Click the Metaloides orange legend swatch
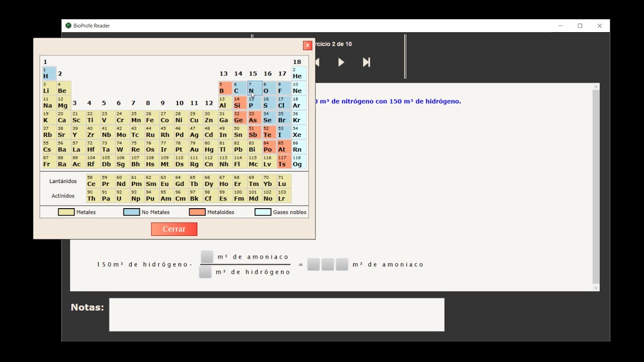Image resolution: width=644 pixels, height=362 pixels. coord(197,212)
